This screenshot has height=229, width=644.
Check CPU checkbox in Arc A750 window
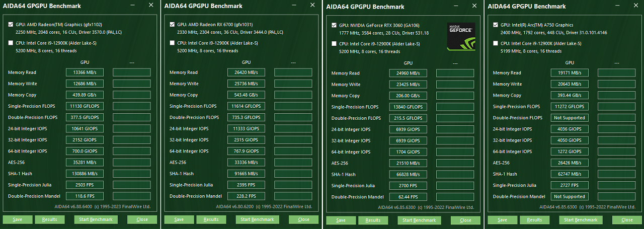coord(496,43)
